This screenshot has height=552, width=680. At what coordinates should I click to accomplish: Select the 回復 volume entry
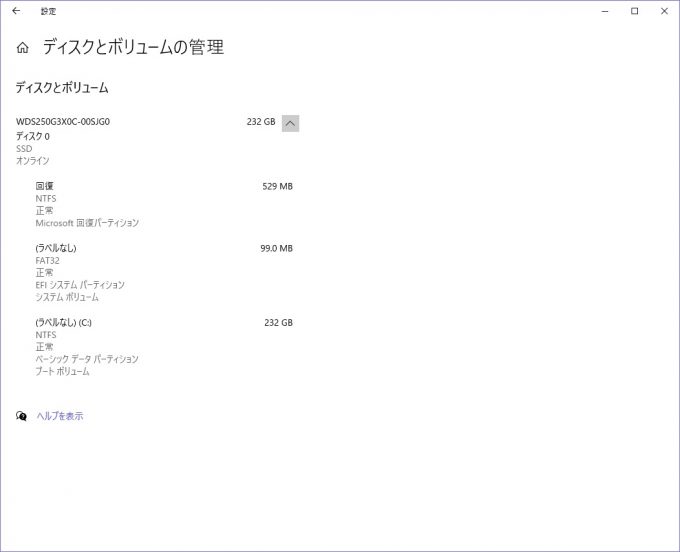[44, 186]
